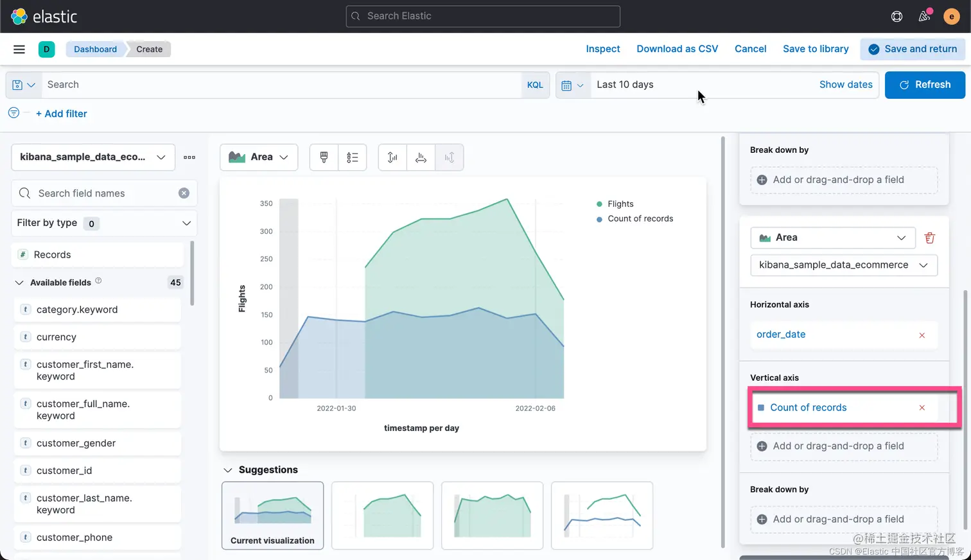The height and width of the screenshot is (560, 971).
Task: Open the newsfeed notifications icon
Action: (x=924, y=17)
